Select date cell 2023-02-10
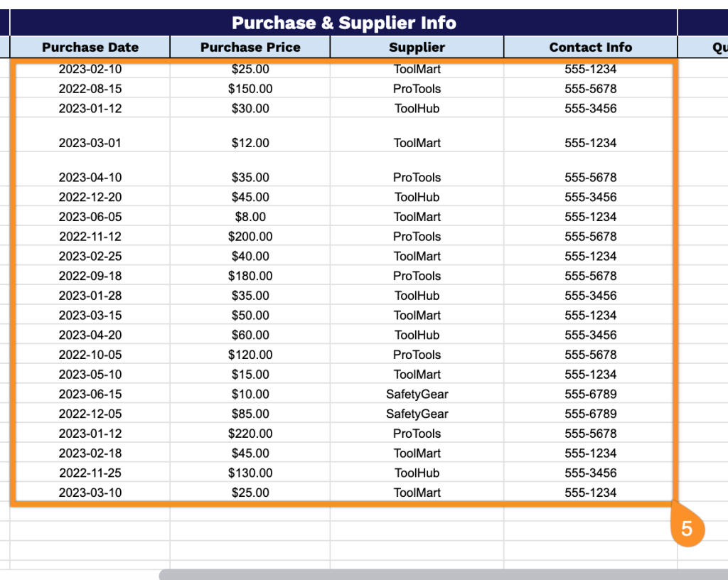 tap(90, 69)
